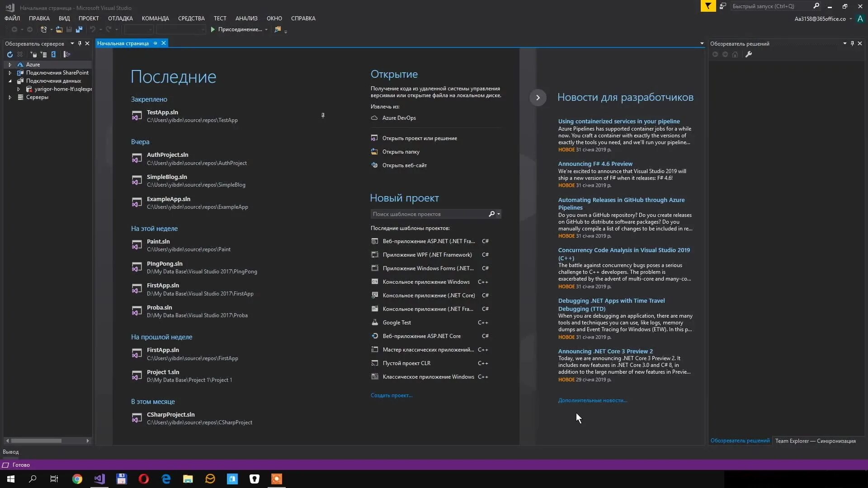Image resolution: width=868 pixels, height=488 pixels.
Task: Expand the Azure node in Server Explorer
Action: tap(10, 65)
